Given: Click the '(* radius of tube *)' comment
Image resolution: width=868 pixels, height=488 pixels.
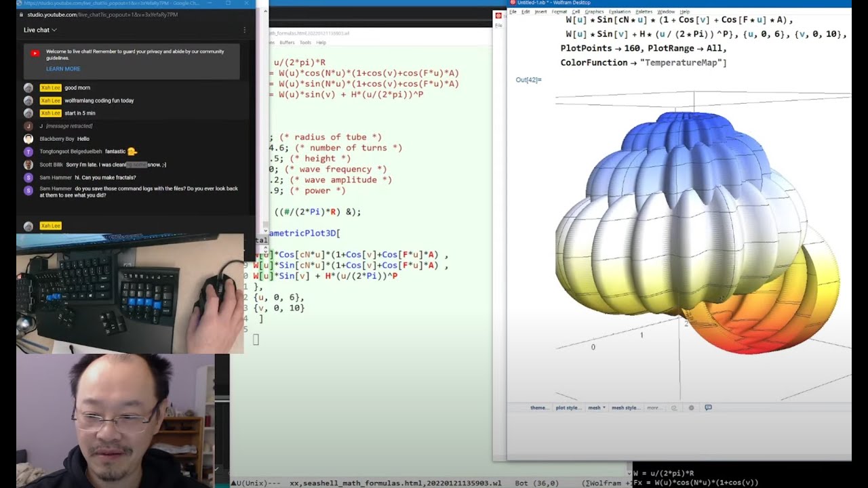Looking at the screenshot, I should pos(330,137).
